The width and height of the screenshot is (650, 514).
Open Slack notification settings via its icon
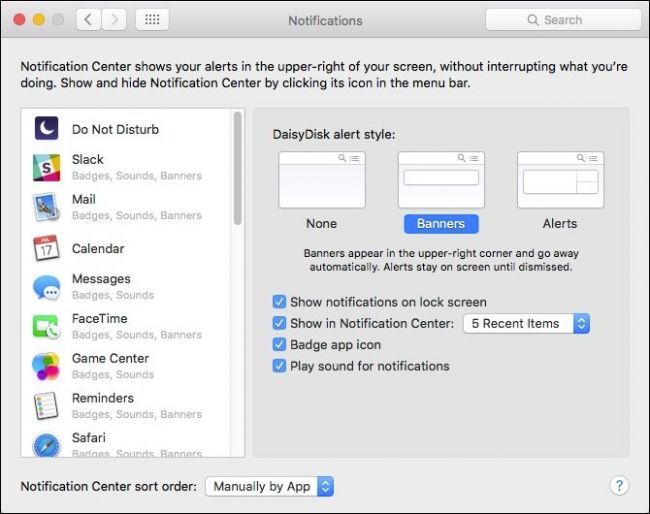point(46,167)
